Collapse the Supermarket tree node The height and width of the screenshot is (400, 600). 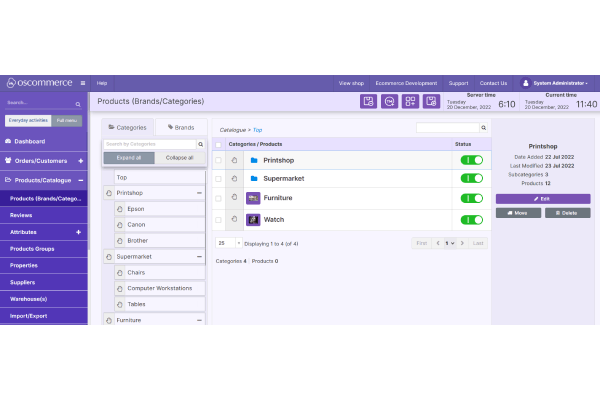click(199, 256)
